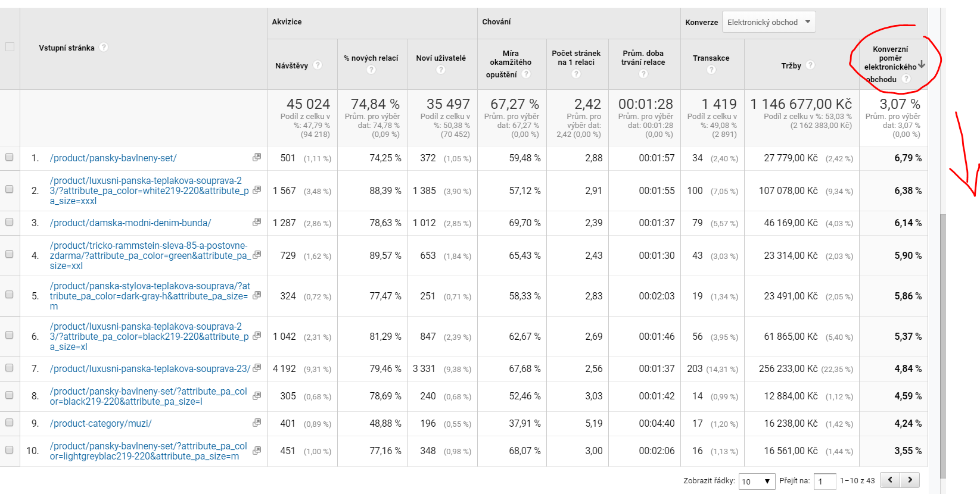980x494 pixels.
Task: Open Elektronický obchod conversion dropdown
Action: tap(769, 22)
